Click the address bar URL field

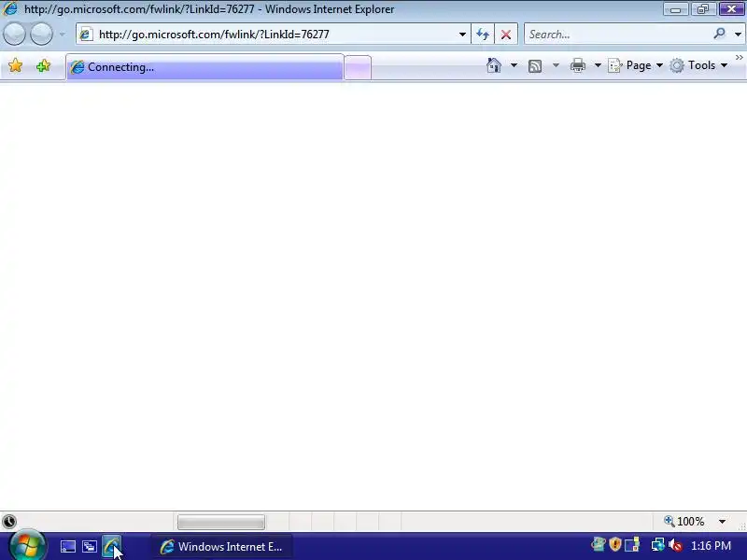(x=273, y=35)
